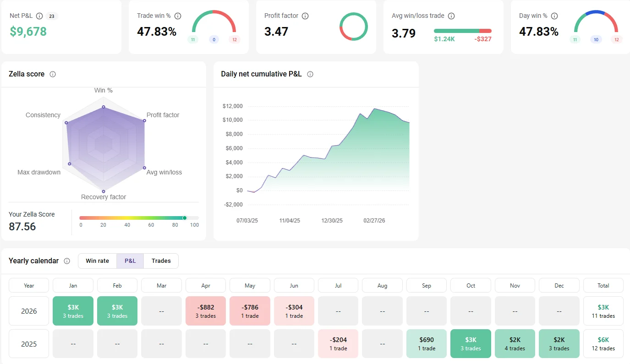The image size is (630, 364).
Task: Open the Profit factor info tooltip icon
Action: point(305,16)
